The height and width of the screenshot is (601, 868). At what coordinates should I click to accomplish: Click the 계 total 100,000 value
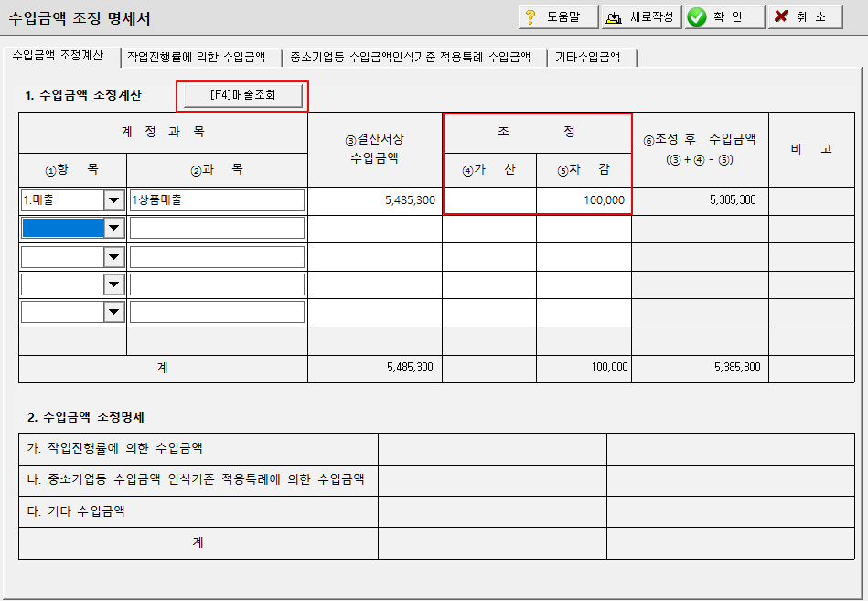click(x=609, y=368)
